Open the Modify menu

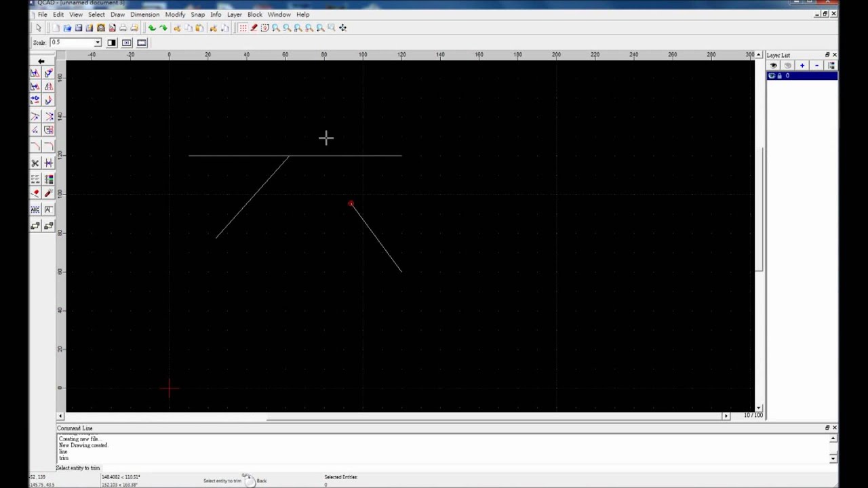click(x=175, y=14)
